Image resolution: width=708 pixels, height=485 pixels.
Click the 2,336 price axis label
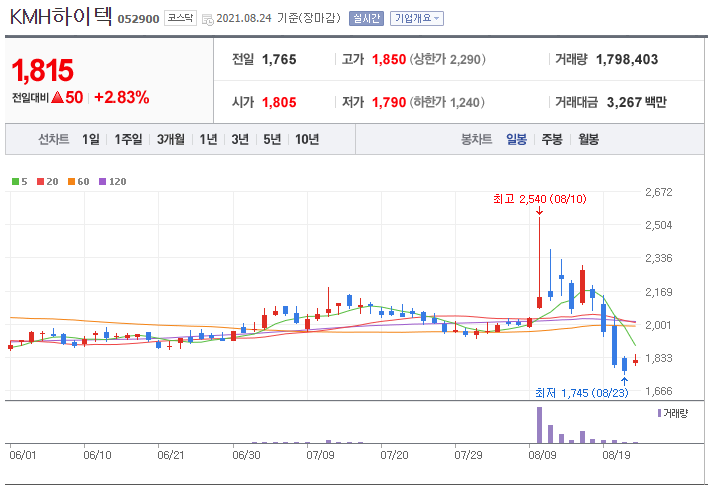coord(659,258)
